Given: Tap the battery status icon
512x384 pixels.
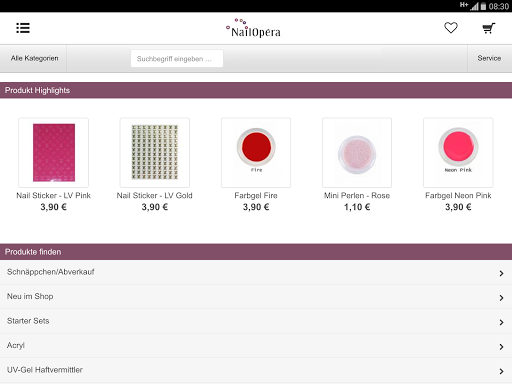Looking at the screenshot, I should click(483, 6).
